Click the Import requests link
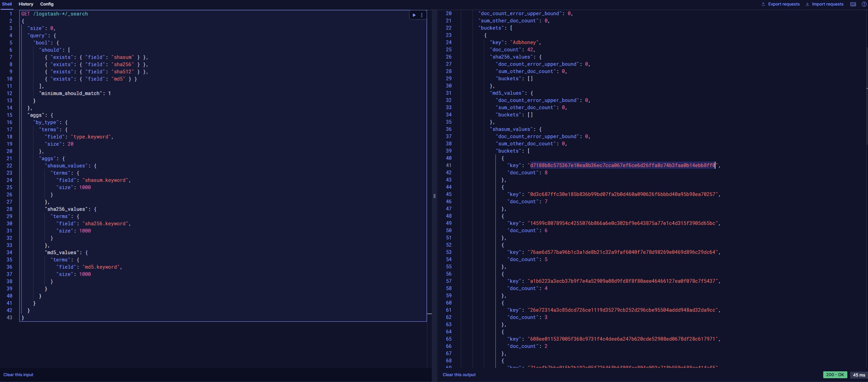 tap(827, 4)
